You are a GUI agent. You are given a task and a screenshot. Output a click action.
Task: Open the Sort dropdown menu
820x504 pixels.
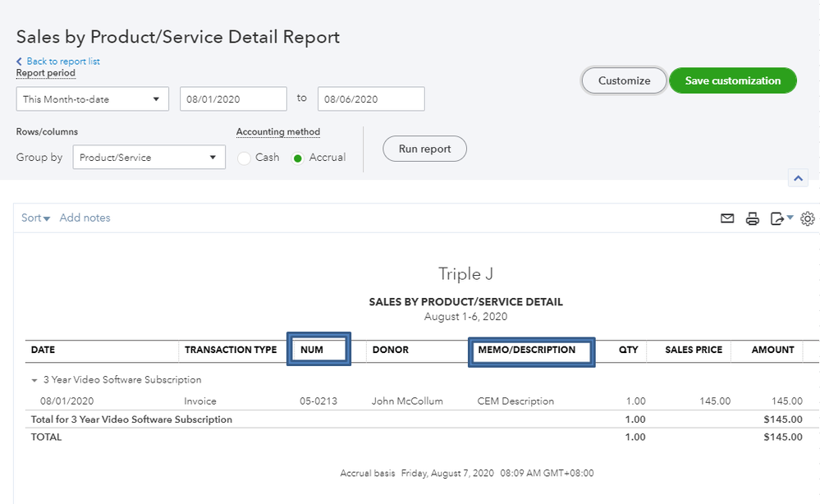click(x=35, y=218)
